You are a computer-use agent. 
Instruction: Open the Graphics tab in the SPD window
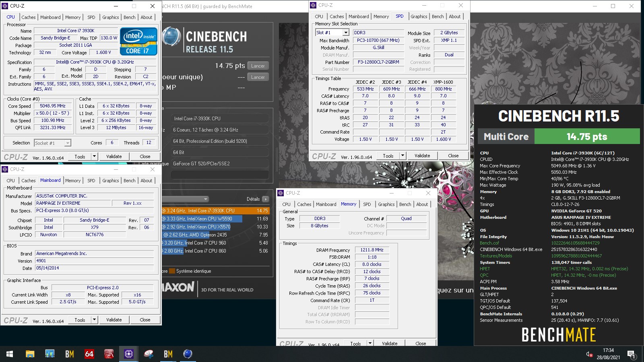(x=419, y=16)
